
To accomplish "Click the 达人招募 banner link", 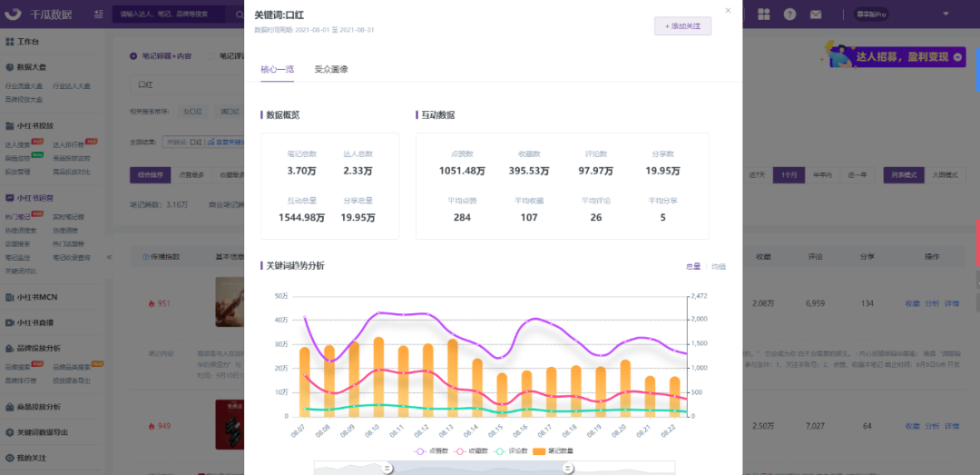I will coord(897,56).
